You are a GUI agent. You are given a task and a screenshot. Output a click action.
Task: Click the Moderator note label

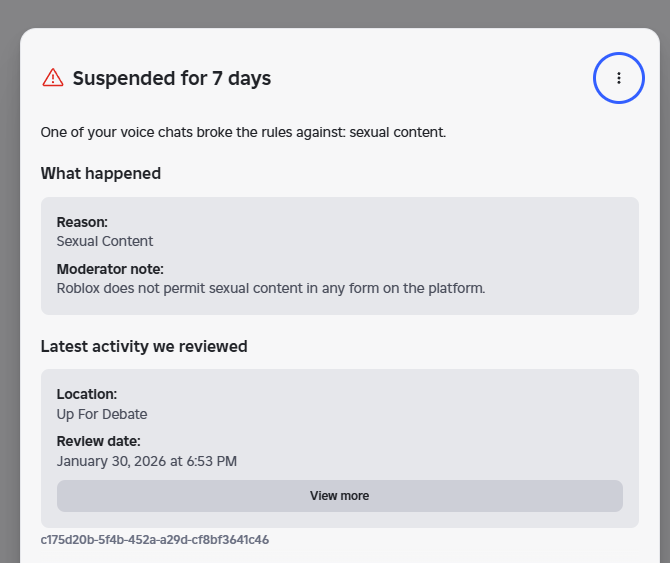point(110,269)
